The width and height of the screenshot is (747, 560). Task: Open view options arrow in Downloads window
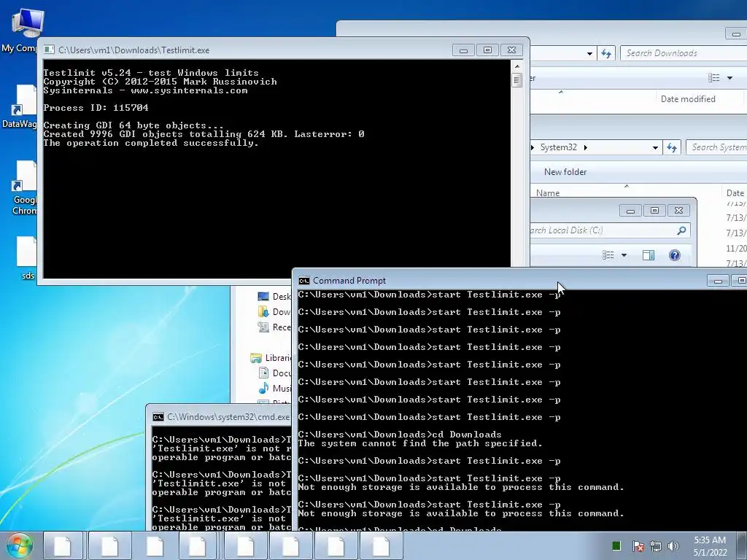[729, 77]
